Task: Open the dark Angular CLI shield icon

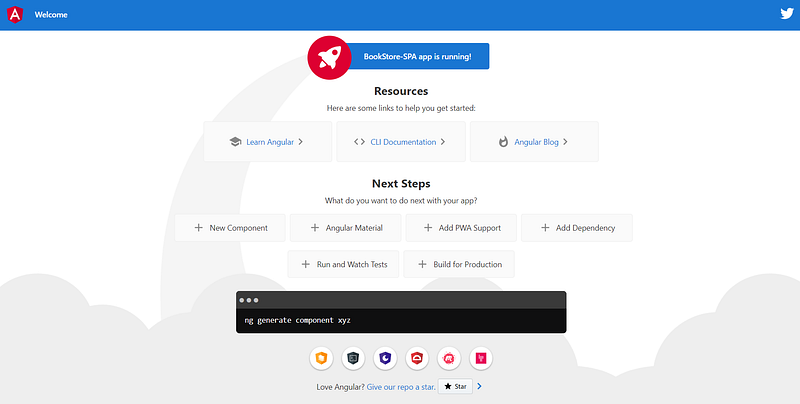Action: (x=353, y=359)
